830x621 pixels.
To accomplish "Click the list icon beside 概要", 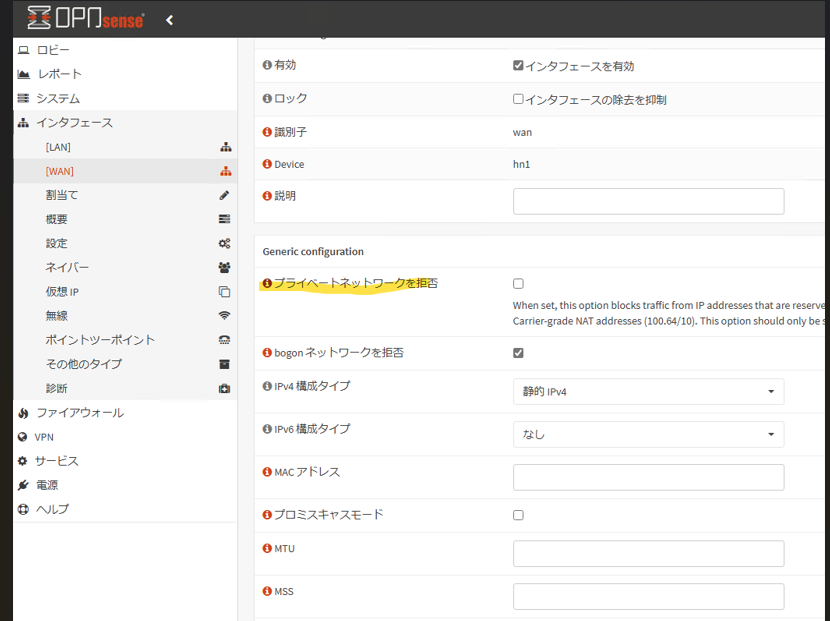I will click(x=224, y=219).
